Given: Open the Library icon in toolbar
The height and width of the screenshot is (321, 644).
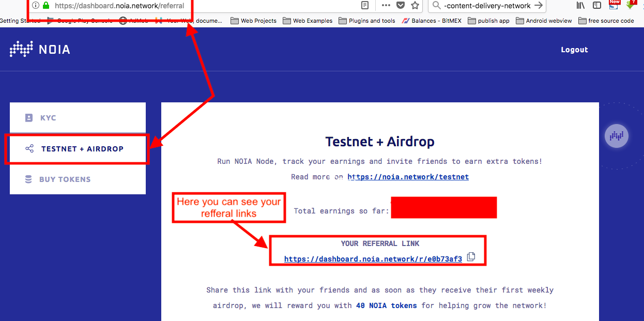Looking at the screenshot, I should (x=581, y=5).
